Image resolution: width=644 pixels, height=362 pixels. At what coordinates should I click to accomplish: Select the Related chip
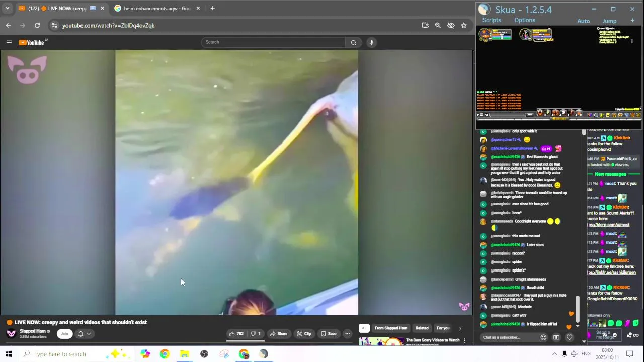[x=422, y=328]
